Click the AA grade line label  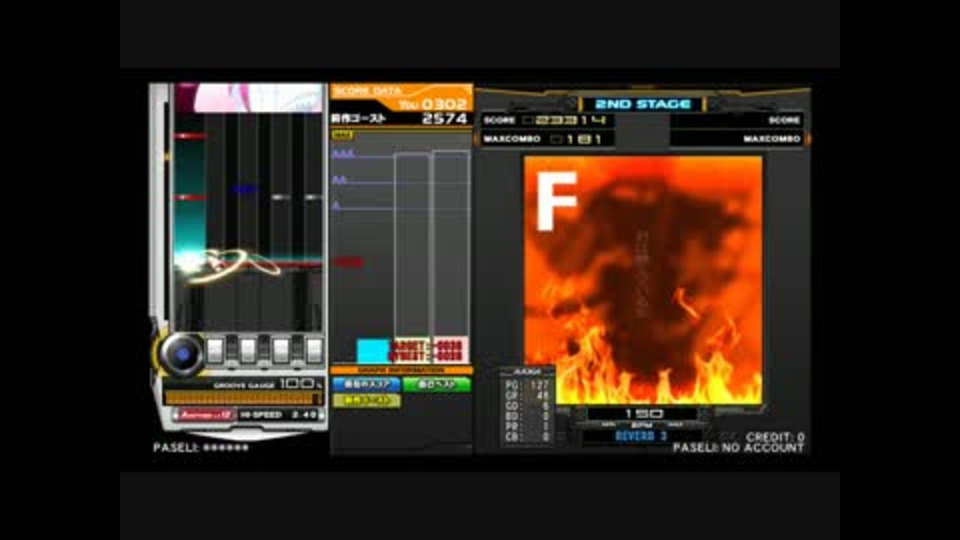(x=339, y=180)
